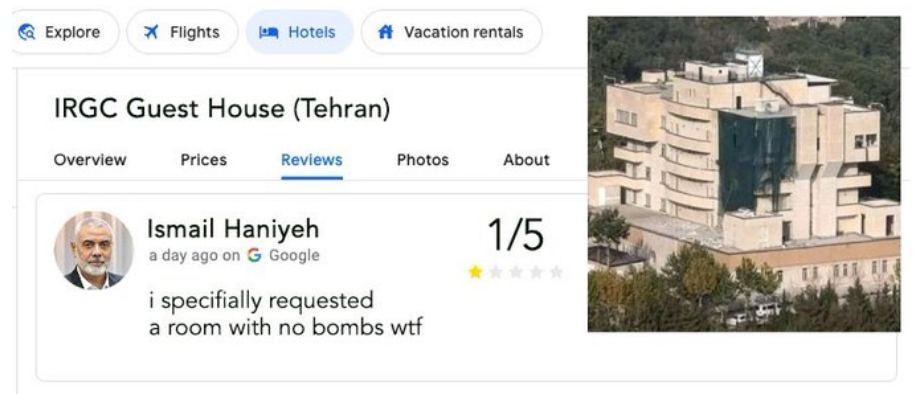Image resolution: width=922 pixels, height=401 pixels.
Task: Click the 1/5 rating score
Action: [516, 236]
